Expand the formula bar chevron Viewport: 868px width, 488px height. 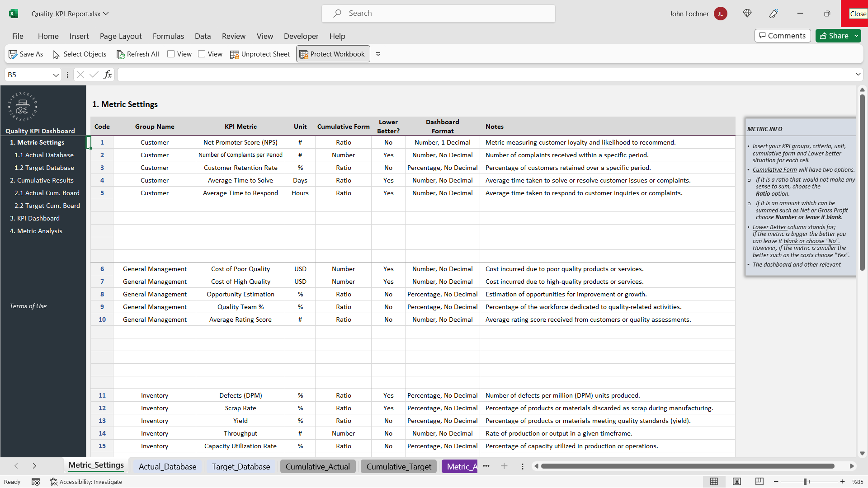coord(858,74)
